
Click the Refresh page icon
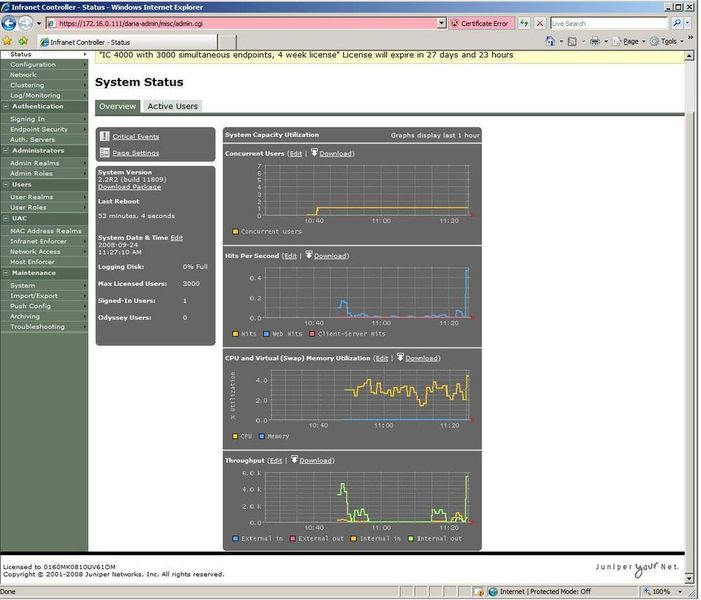coord(524,23)
